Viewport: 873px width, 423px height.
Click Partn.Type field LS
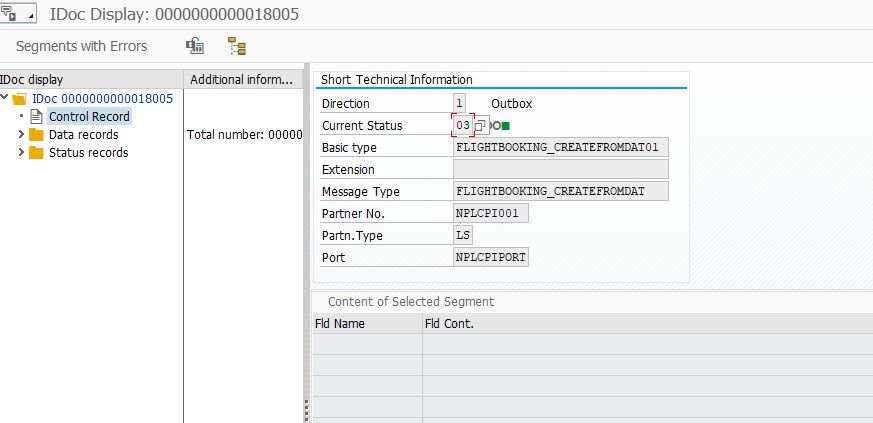click(463, 235)
